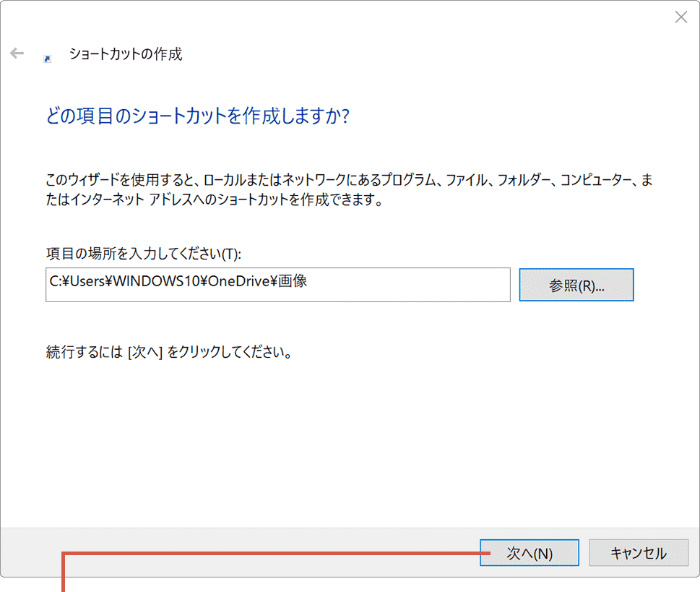Activate the highlighted 次へ(N) default button
The image size is (700, 592).
coord(529,552)
